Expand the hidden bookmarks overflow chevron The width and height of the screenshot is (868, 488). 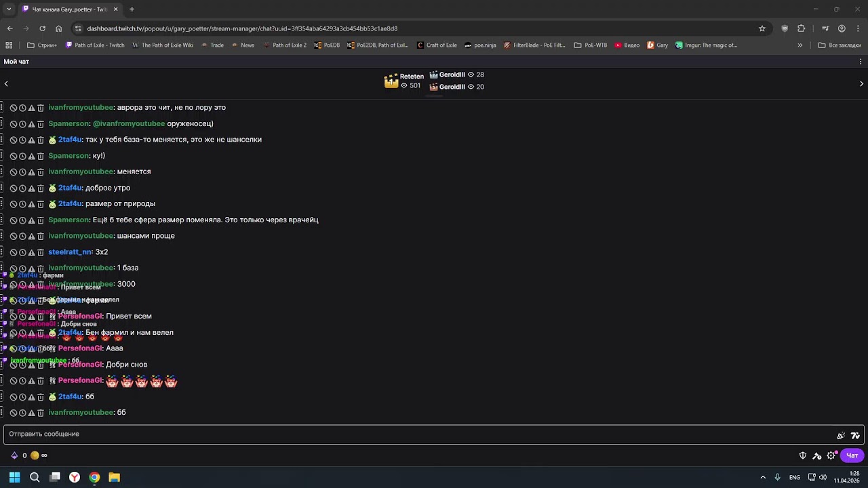[x=800, y=45]
